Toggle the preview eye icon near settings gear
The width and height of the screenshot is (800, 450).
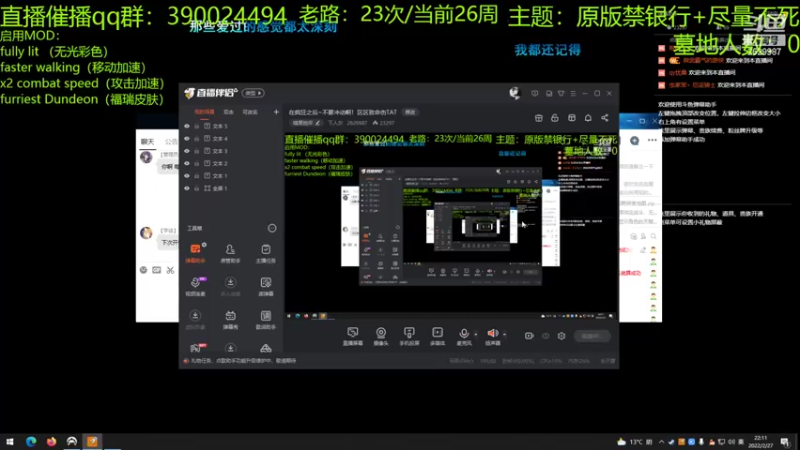coord(545,336)
